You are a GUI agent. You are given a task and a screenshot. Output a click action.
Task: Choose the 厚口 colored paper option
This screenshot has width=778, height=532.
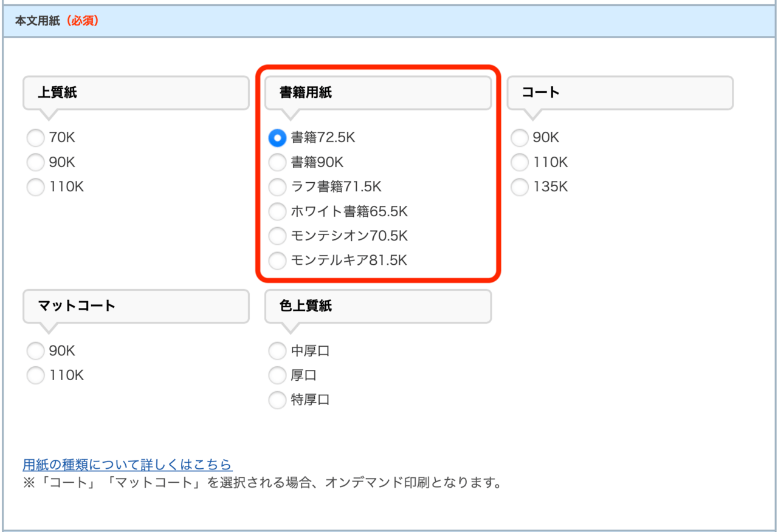(x=277, y=376)
